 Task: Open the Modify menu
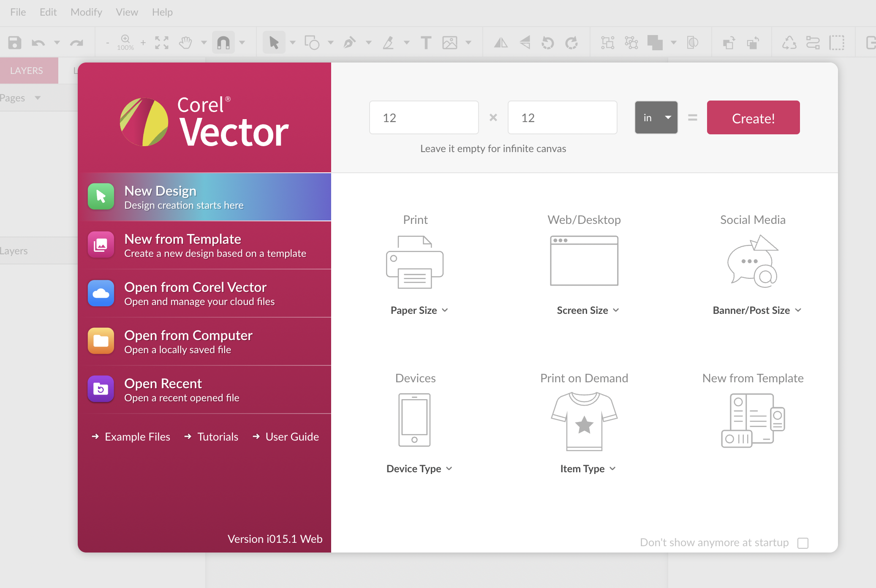point(86,12)
